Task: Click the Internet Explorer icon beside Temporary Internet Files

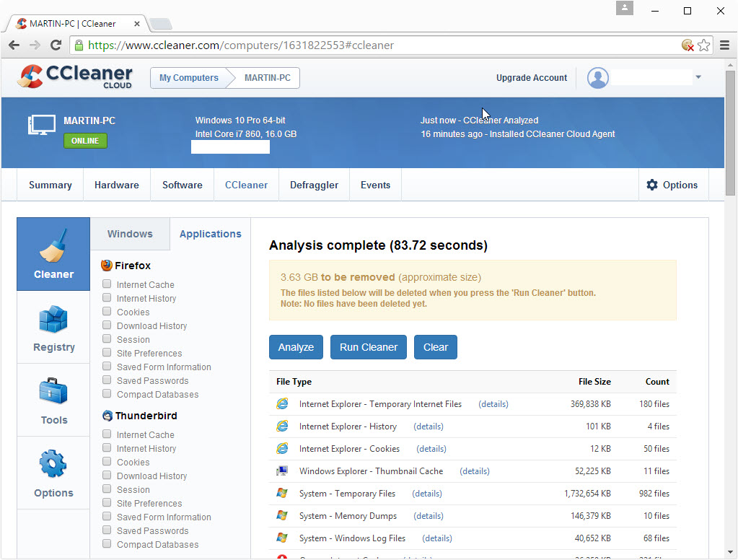Action: [282, 404]
